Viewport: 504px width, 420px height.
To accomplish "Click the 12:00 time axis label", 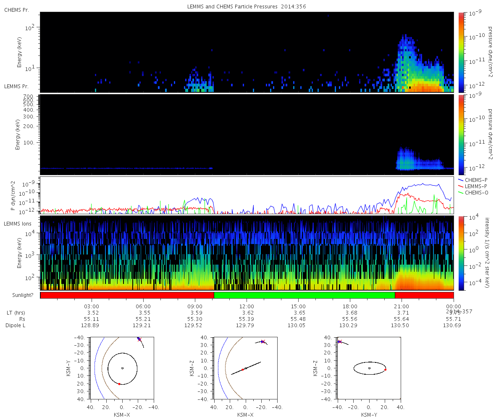I will pos(247,306).
